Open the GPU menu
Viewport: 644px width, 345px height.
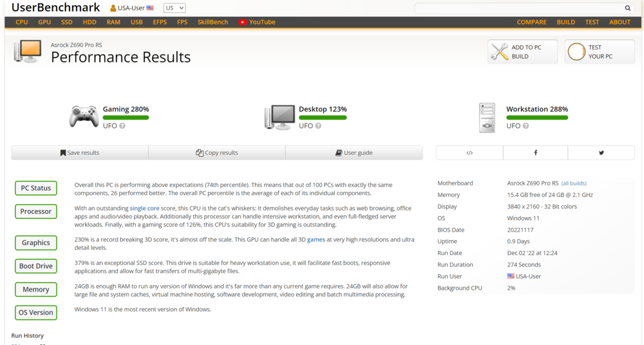[x=44, y=22]
